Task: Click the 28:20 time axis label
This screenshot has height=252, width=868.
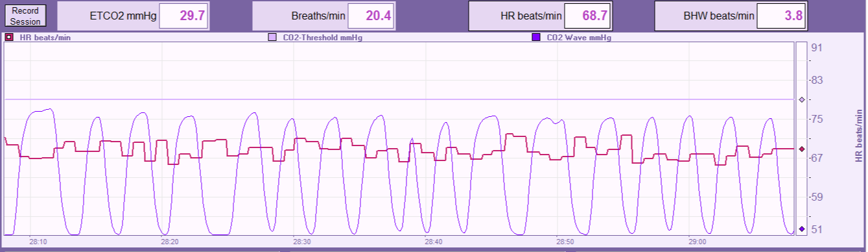Action: coord(170,242)
